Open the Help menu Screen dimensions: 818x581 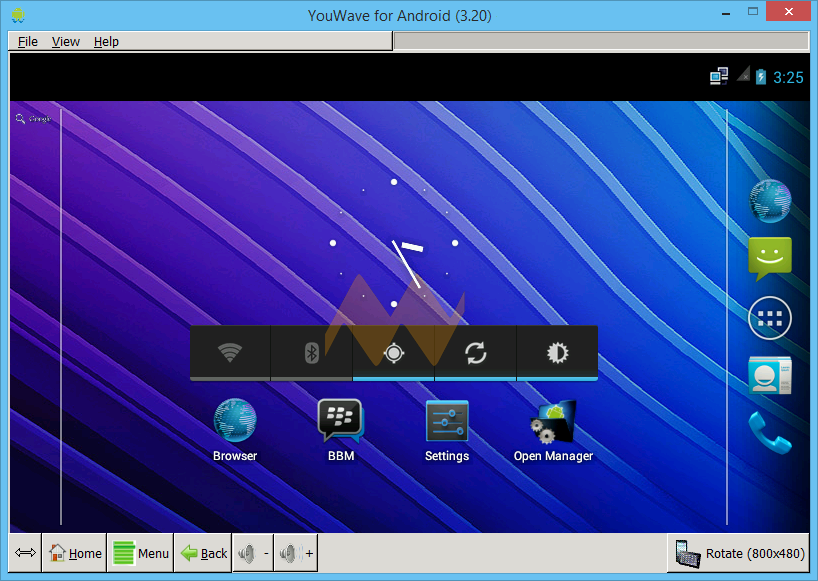coord(106,41)
